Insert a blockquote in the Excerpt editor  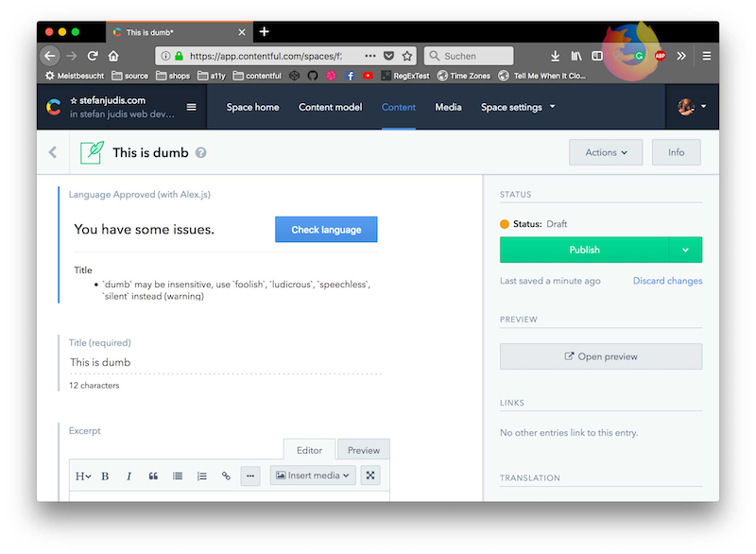(153, 476)
